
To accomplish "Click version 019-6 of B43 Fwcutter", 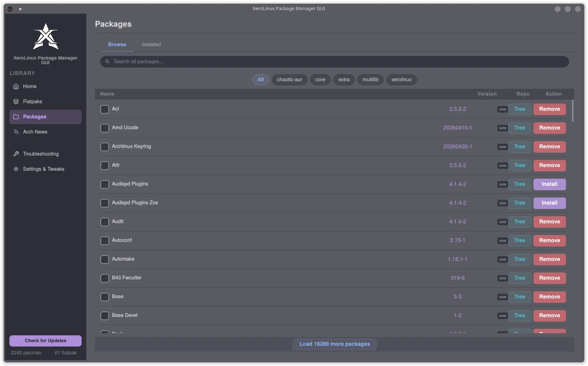I will [458, 278].
